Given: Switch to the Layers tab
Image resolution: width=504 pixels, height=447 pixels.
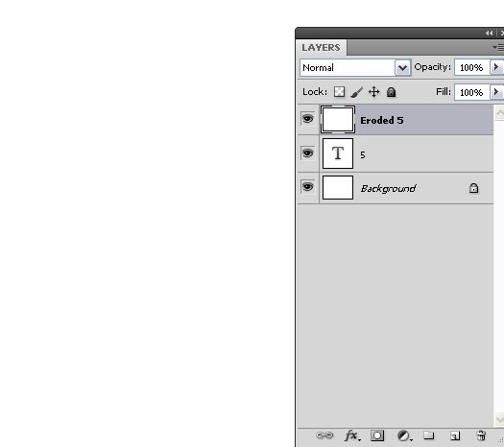Looking at the screenshot, I should (x=321, y=48).
